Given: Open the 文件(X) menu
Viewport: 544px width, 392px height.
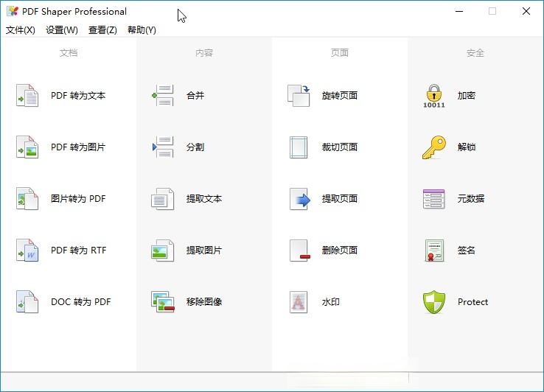Looking at the screenshot, I should tap(21, 30).
